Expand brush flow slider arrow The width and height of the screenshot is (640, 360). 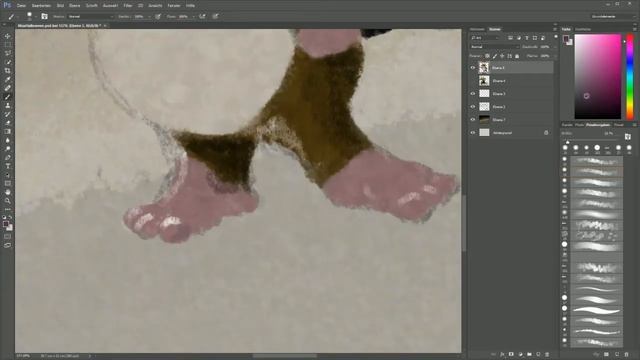click(x=193, y=17)
